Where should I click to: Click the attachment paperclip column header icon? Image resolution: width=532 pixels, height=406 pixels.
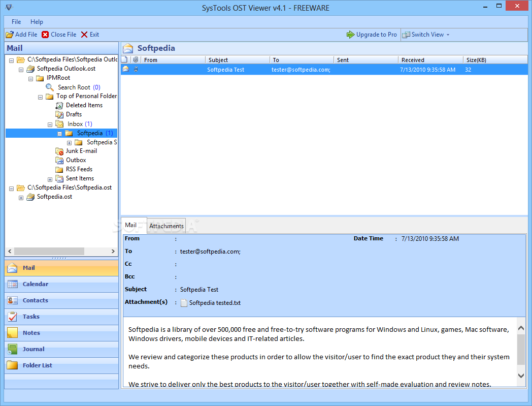136,60
